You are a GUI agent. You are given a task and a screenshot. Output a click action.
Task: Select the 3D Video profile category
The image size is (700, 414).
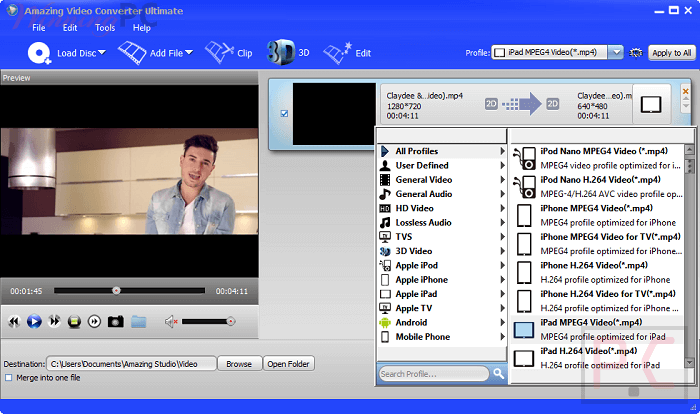point(442,251)
